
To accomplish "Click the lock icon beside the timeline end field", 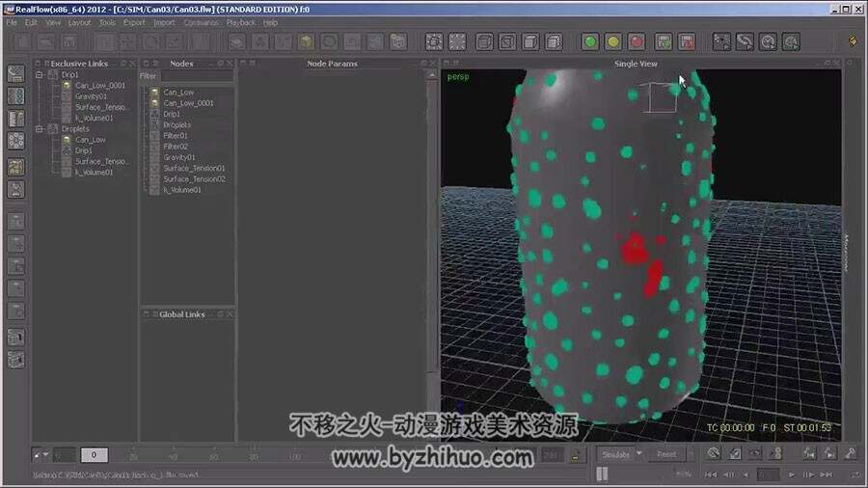I will [x=576, y=456].
